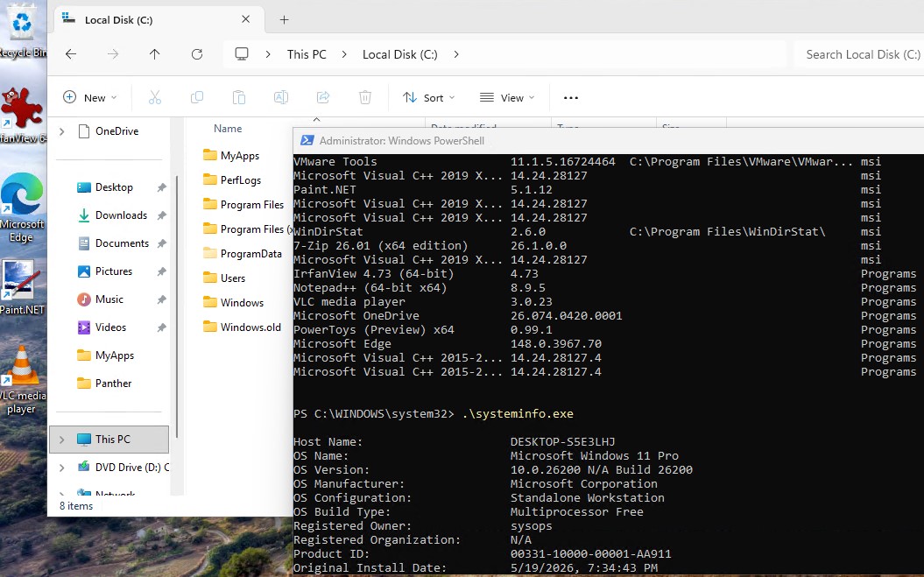The height and width of the screenshot is (577, 924).
Task: Select Videos in navigation pane
Action: tap(111, 327)
